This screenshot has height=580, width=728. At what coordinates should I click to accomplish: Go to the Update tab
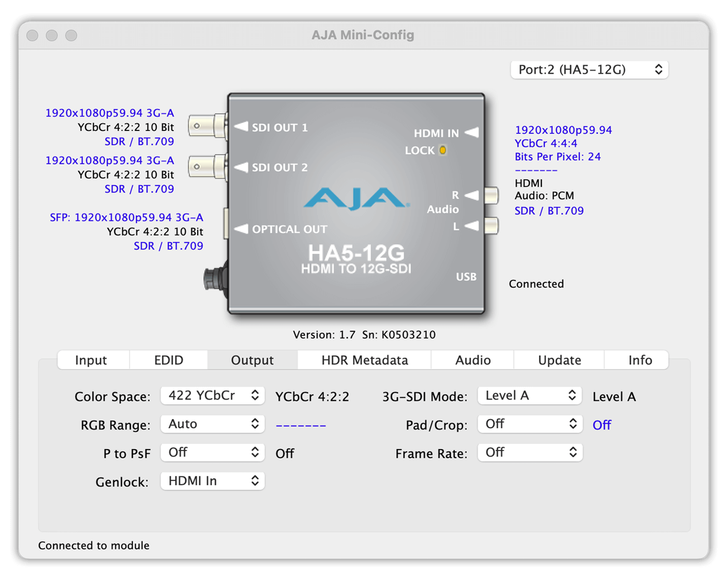pyautogui.click(x=559, y=360)
